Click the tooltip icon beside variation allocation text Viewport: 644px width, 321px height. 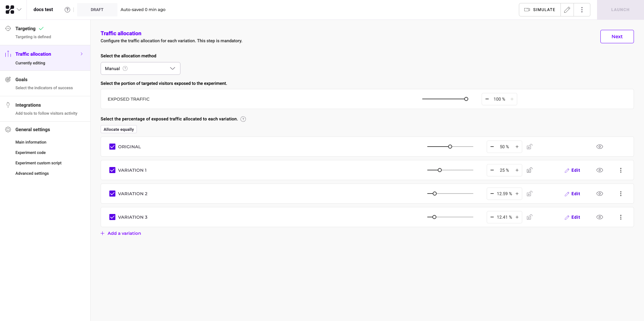(243, 119)
